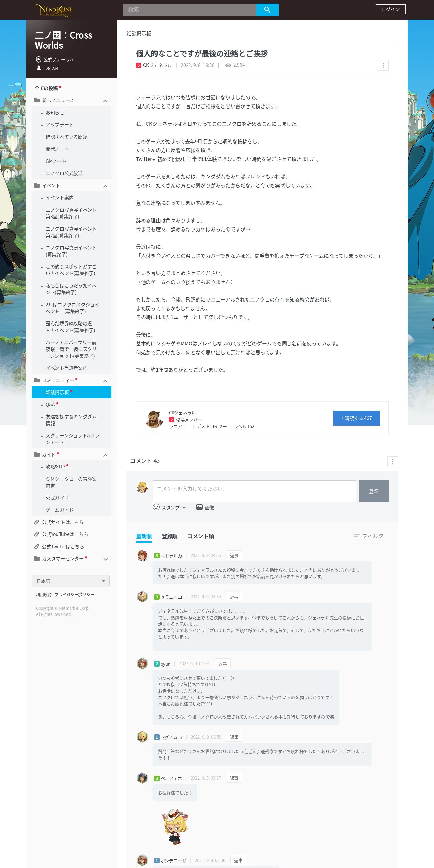The image size is (434, 868).
Task: Open the comment section three-dot menu
Action: pos(392,461)
